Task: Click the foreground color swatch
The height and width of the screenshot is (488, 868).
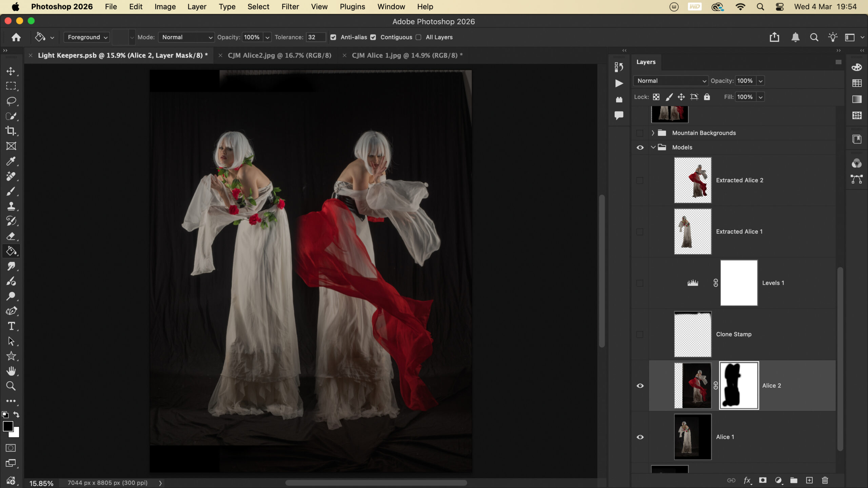Action: pyautogui.click(x=8, y=426)
